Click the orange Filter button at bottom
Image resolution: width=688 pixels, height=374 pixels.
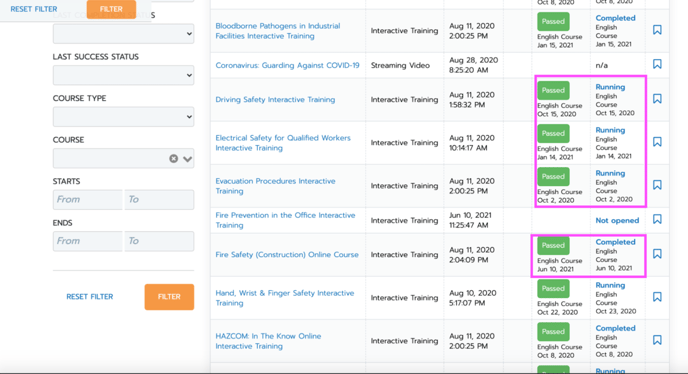coord(169,297)
